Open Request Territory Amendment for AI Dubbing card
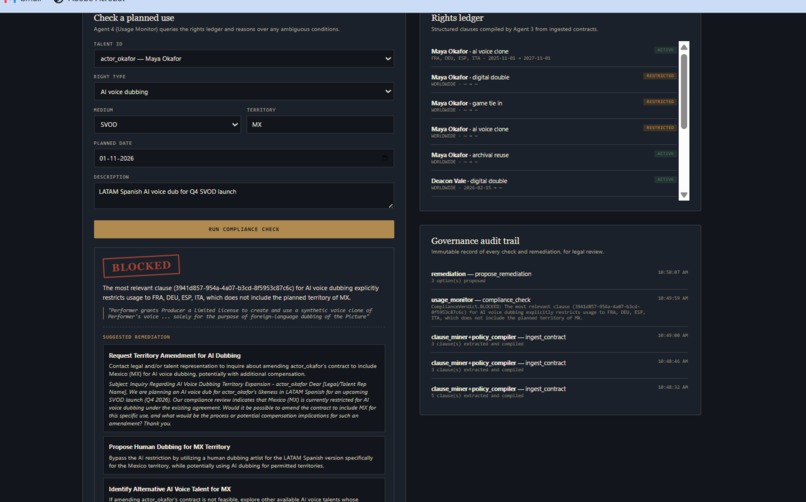806x502 pixels. [x=244, y=388]
